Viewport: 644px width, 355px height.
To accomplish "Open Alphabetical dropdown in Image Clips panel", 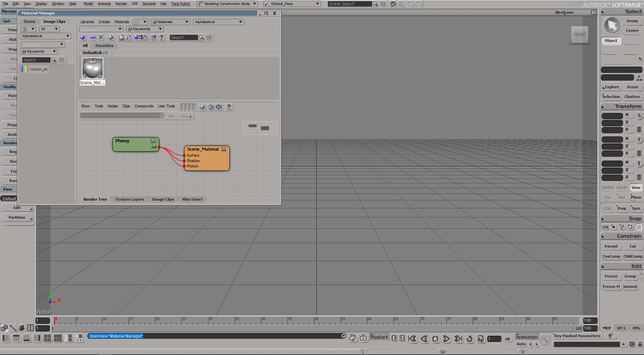I will [x=46, y=36].
